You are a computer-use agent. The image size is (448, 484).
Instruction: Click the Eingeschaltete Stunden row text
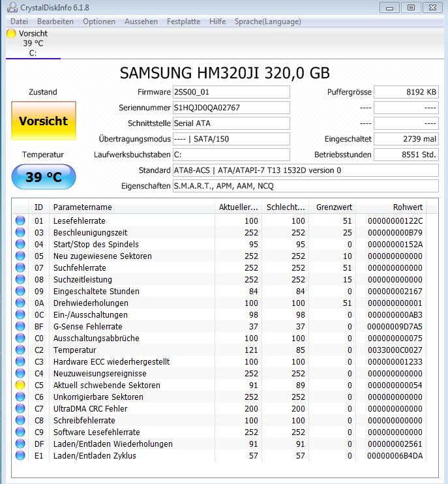click(97, 292)
